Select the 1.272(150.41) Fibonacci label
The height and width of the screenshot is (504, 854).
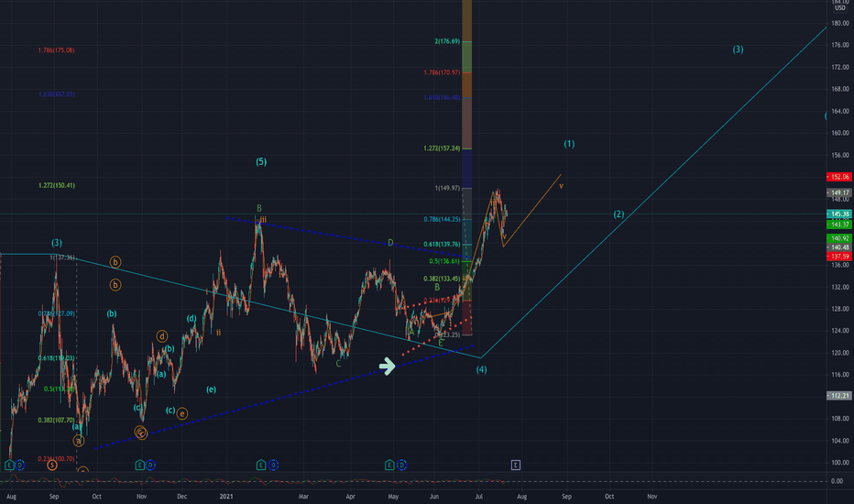(x=57, y=185)
